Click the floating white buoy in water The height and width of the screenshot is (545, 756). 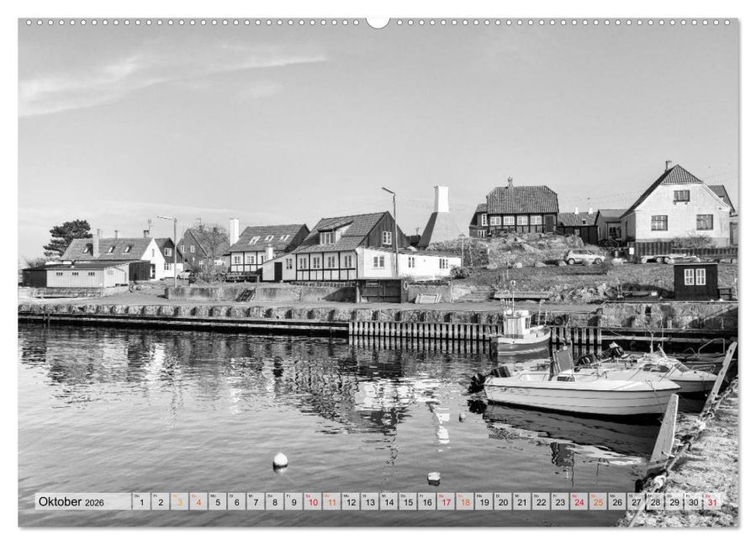[x=280, y=460]
